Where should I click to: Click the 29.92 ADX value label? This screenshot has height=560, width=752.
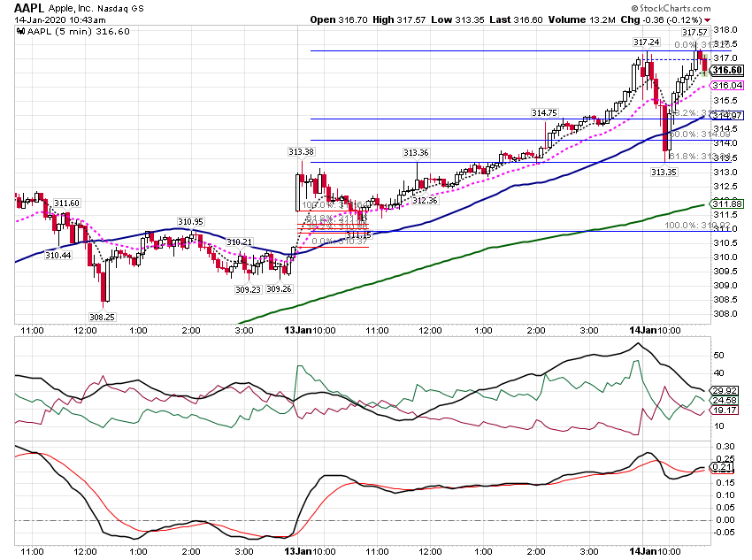[725, 390]
